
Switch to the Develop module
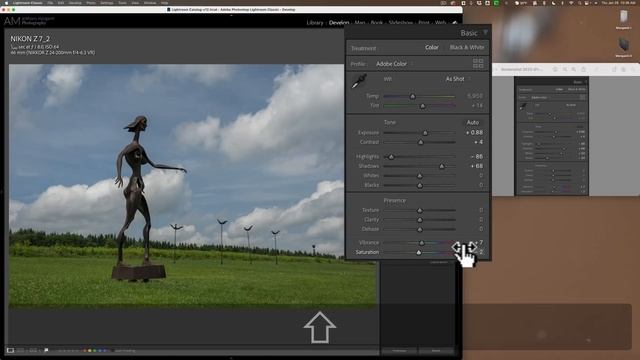tap(339, 23)
